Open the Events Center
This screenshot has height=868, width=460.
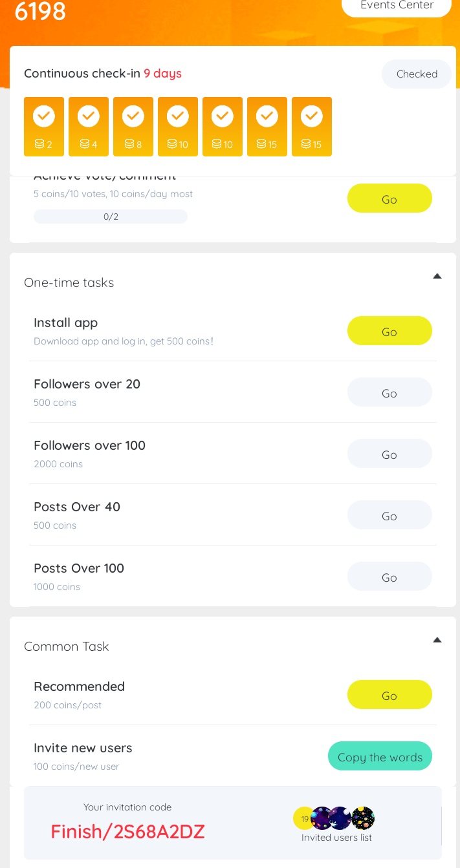pos(397,6)
